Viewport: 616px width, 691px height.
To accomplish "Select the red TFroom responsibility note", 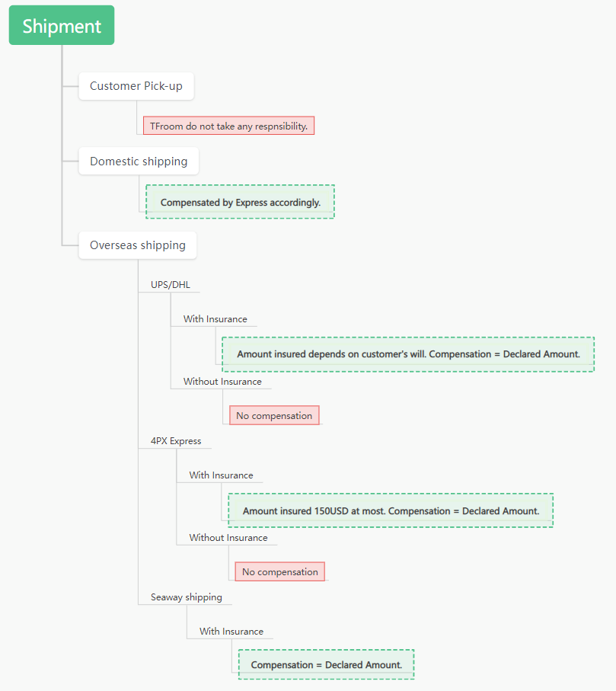I will (x=228, y=126).
